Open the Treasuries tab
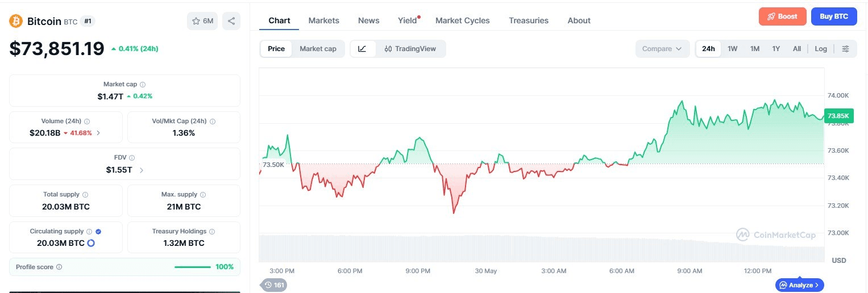 point(529,20)
